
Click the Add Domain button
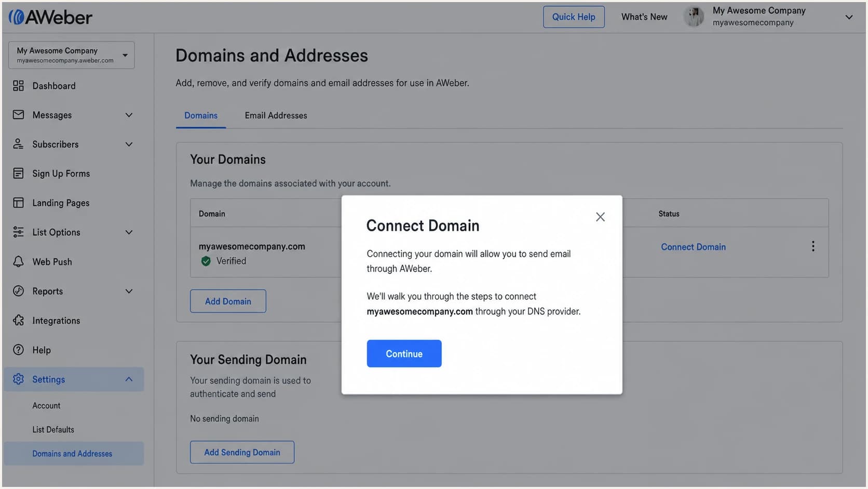[x=228, y=301]
